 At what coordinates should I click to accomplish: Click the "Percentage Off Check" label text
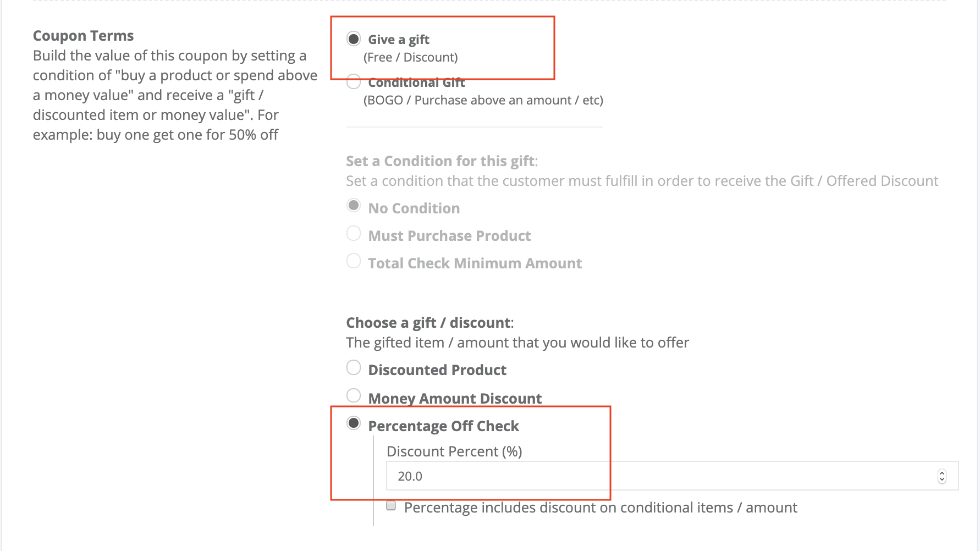(x=443, y=426)
